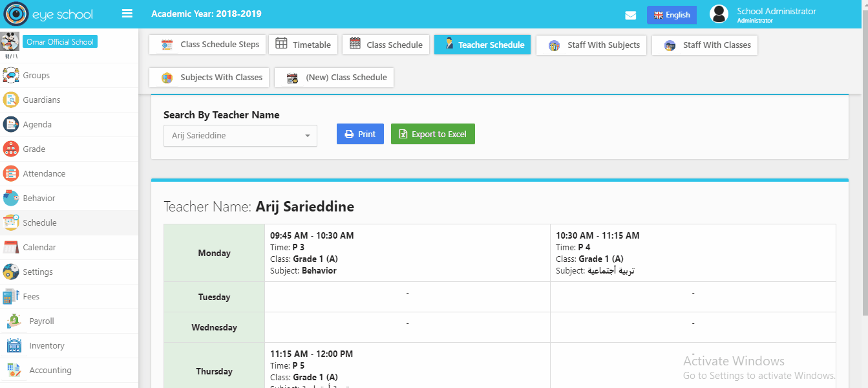Click the Staff With Subjects icon

[554, 45]
